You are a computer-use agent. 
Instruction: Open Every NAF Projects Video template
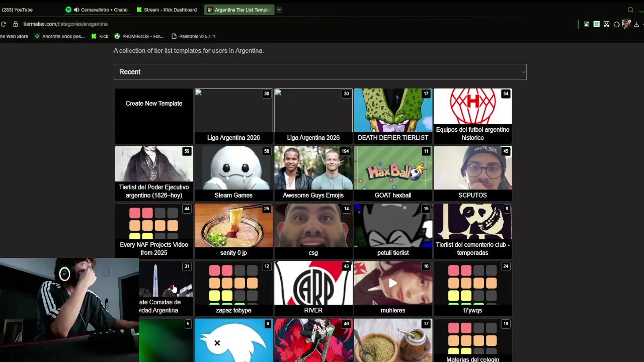154,231
